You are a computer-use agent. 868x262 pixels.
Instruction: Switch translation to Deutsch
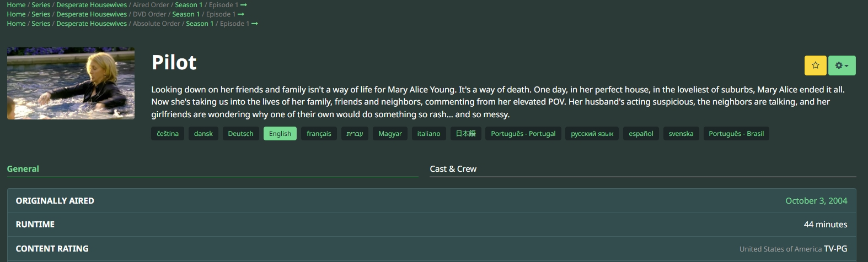pos(240,134)
